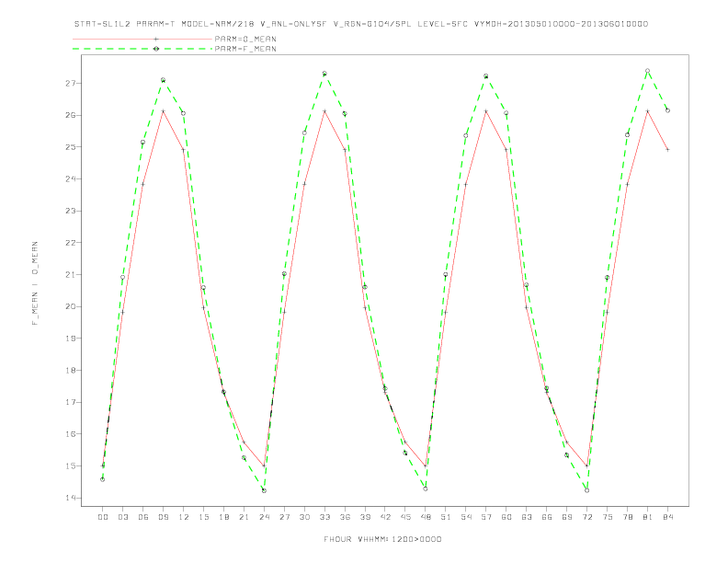The width and height of the screenshot is (728, 563).
Task: Click the O_MEAN plus marker at hour 84
Action: [x=667, y=150]
